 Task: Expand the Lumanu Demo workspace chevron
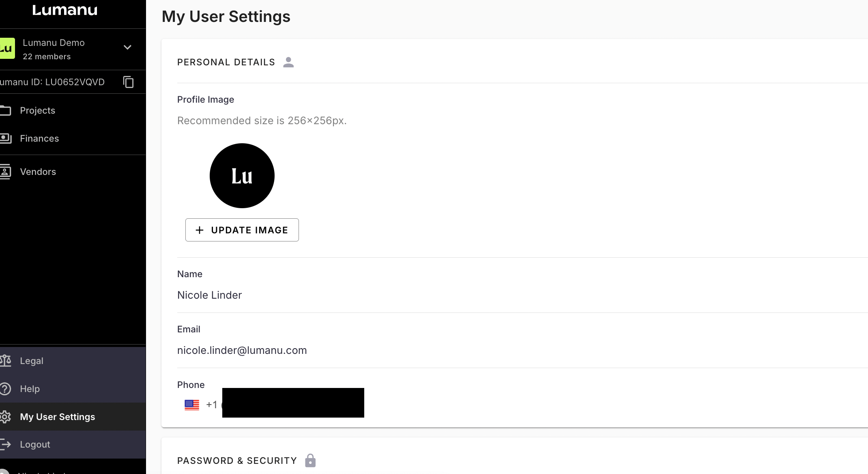coord(127,47)
